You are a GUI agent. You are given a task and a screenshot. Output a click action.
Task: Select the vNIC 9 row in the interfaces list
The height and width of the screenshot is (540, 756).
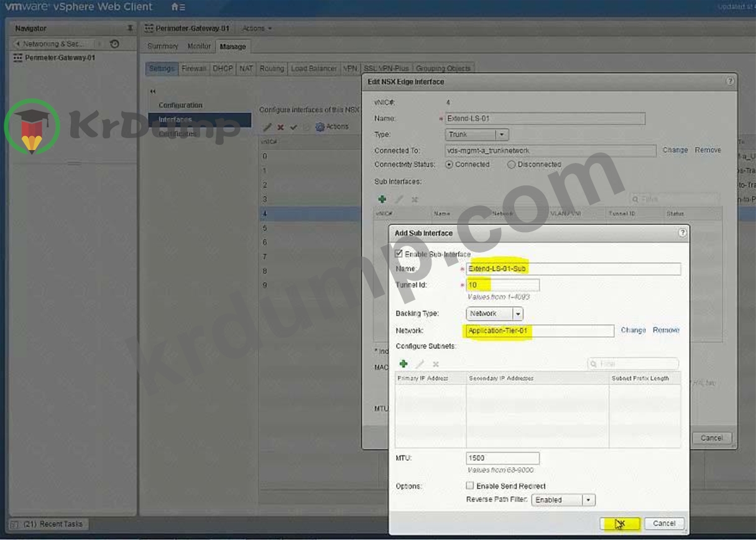point(311,285)
